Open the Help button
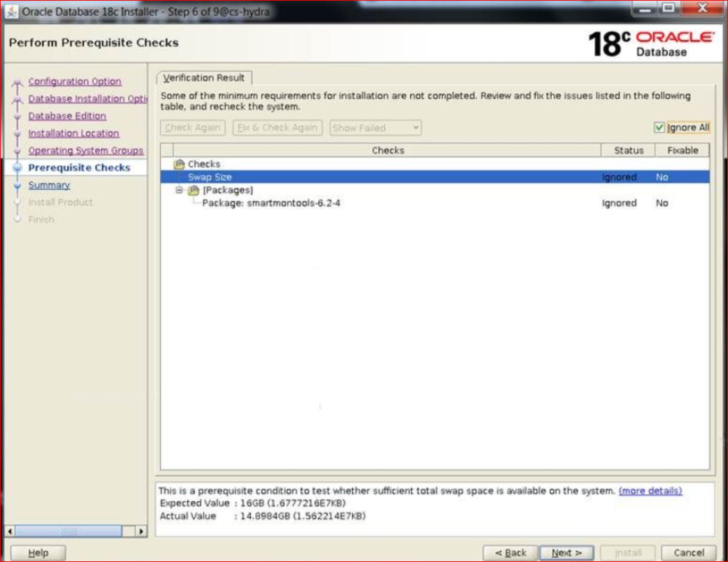 coord(38,553)
